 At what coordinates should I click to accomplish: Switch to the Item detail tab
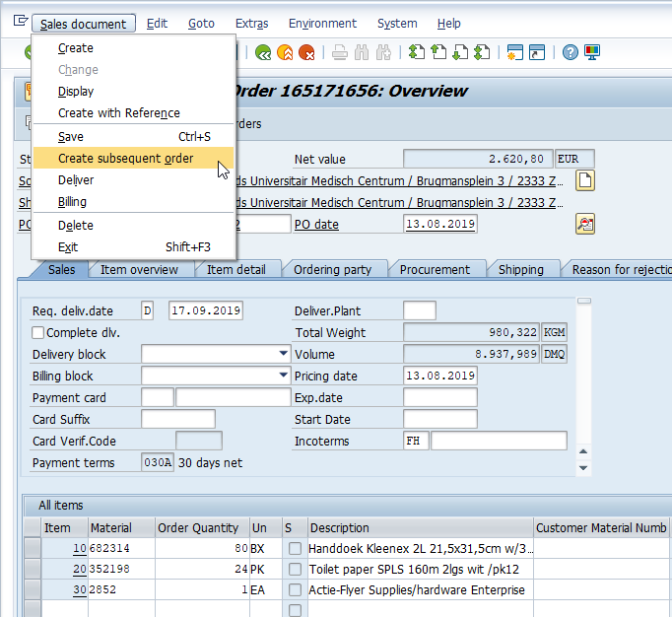pos(236,270)
